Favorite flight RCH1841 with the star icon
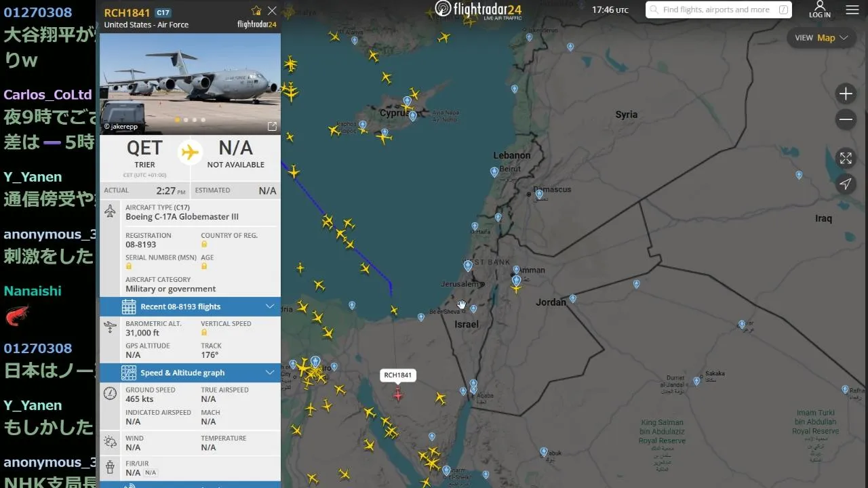The image size is (868, 488). pyautogui.click(x=256, y=11)
